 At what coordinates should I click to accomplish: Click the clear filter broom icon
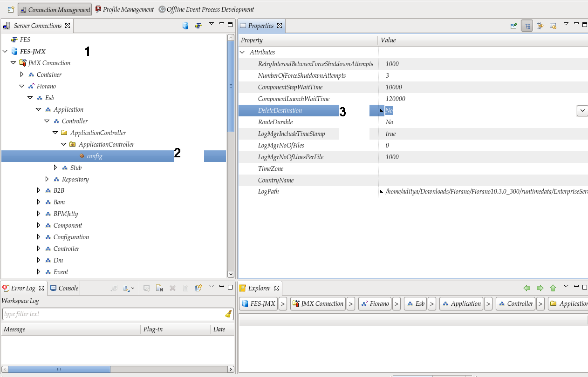[228, 314]
